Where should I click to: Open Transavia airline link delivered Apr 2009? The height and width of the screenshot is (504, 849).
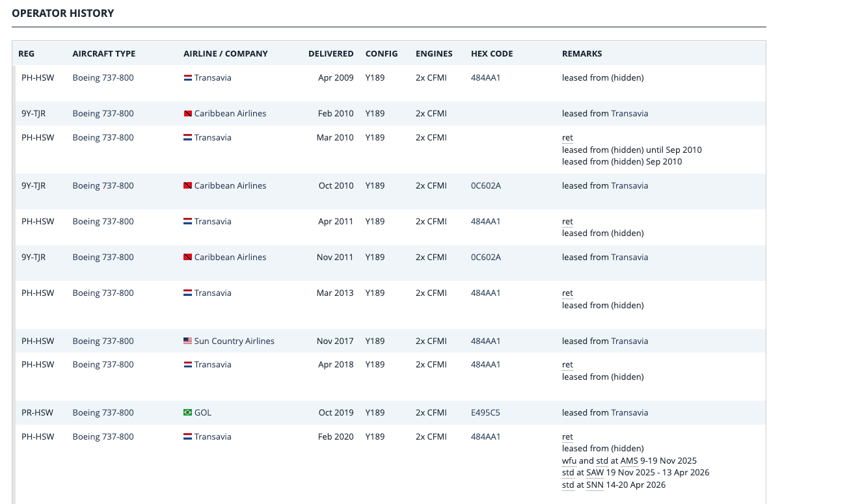213,78
